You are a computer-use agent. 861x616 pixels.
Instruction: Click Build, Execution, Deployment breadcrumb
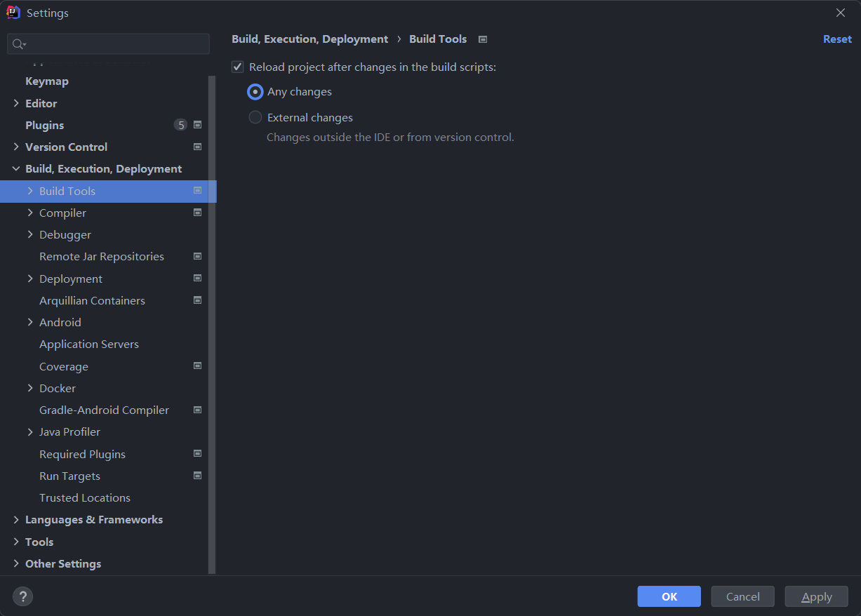[309, 39]
